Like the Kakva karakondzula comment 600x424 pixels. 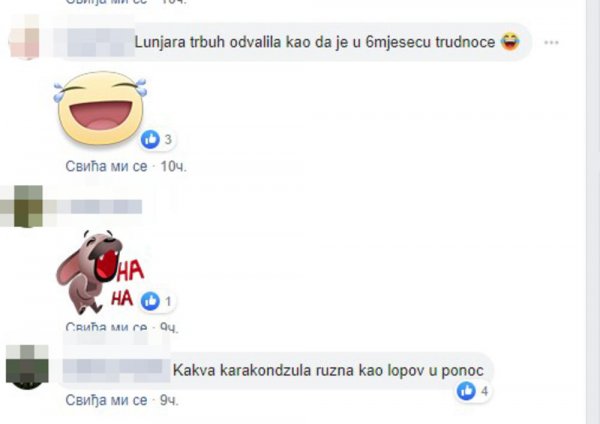click(106, 400)
